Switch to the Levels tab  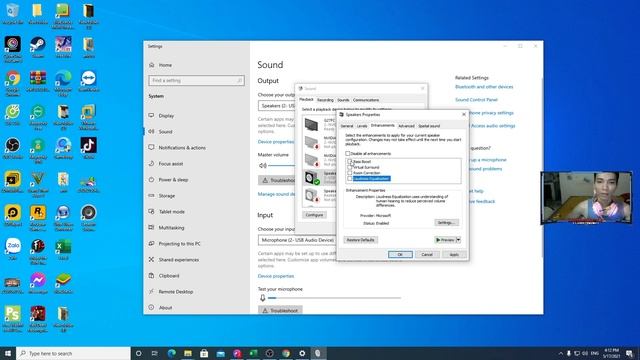362,126
